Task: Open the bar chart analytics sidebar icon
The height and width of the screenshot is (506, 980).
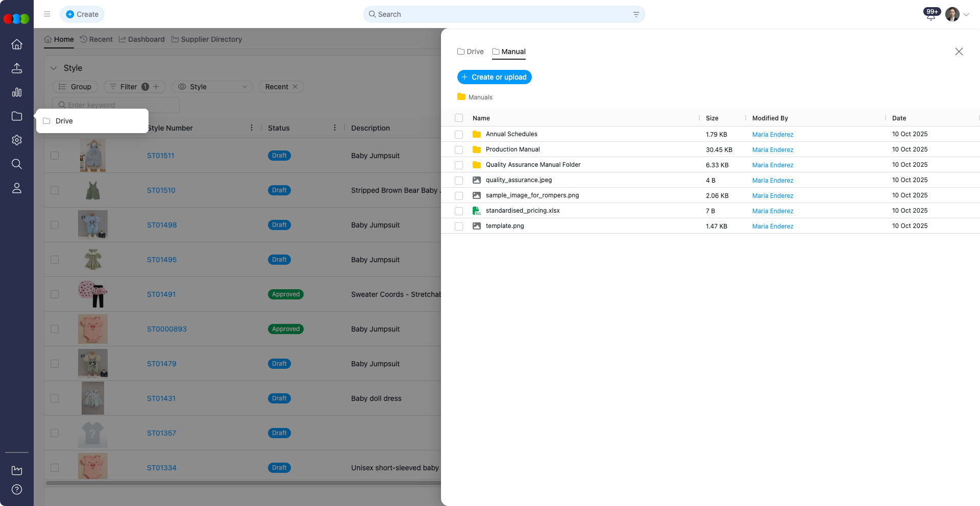Action: tap(17, 92)
